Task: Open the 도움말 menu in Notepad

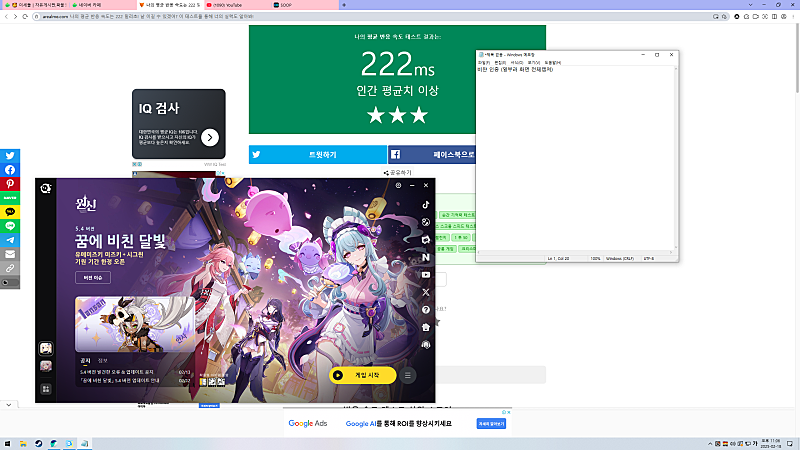Action: pyautogui.click(x=553, y=63)
